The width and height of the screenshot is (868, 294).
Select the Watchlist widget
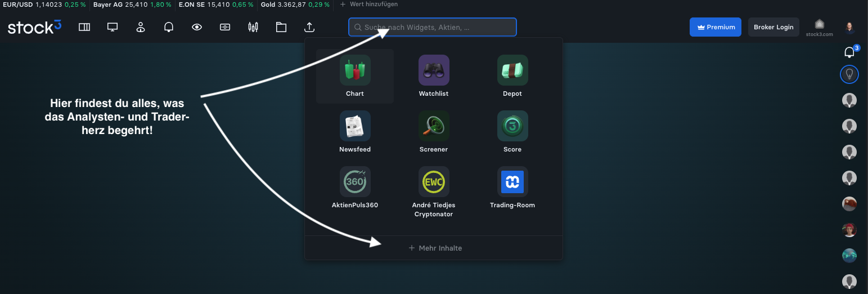[434, 76]
